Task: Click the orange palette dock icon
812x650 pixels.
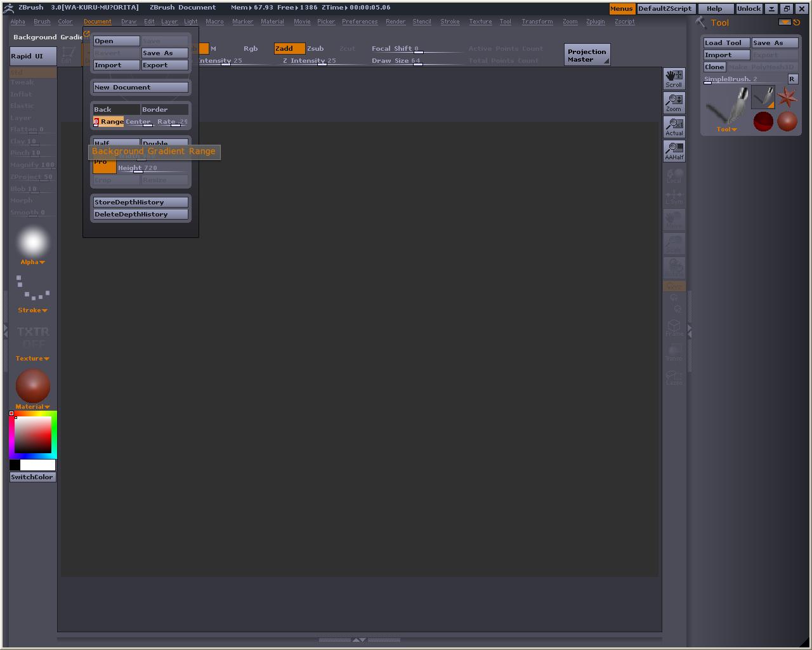Action: tap(785, 22)
